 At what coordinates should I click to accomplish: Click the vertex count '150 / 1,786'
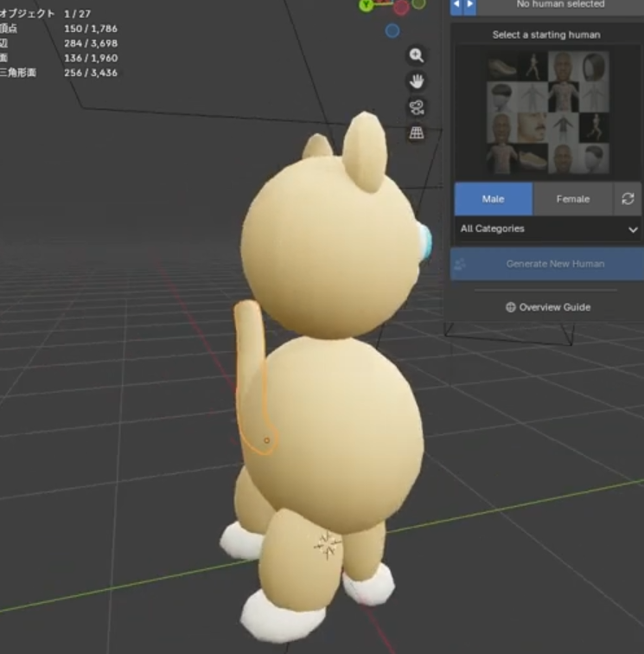coord(91,29)
